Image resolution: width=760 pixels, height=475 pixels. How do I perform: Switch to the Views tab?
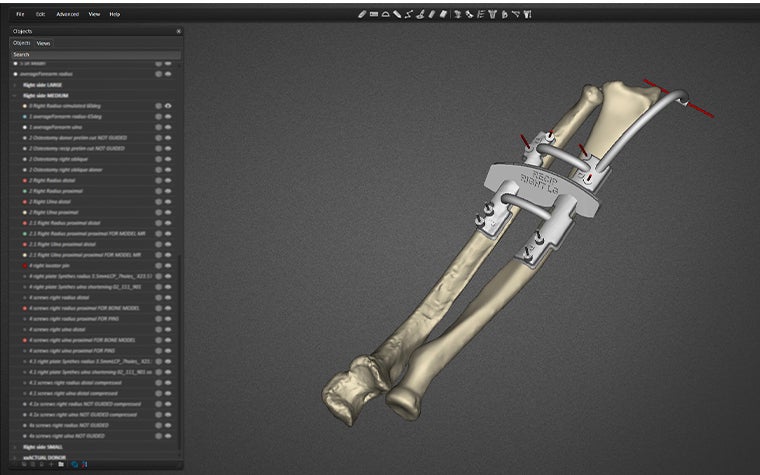pos(43,43)
